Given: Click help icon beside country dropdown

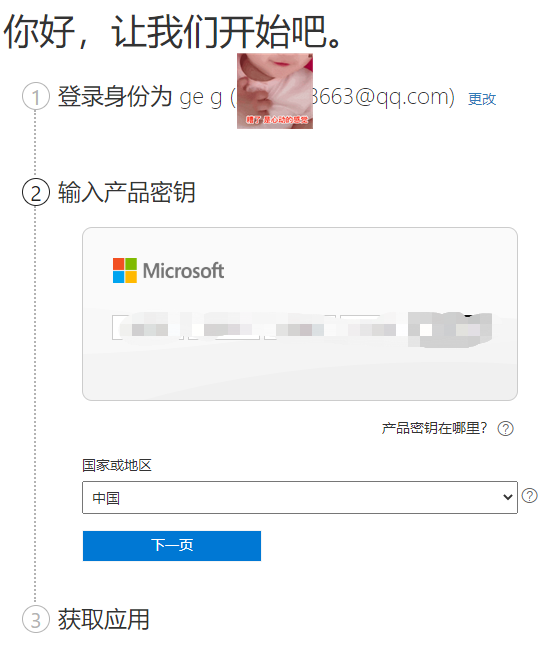Looking at the screenshot, I should [x=529, y=495].
